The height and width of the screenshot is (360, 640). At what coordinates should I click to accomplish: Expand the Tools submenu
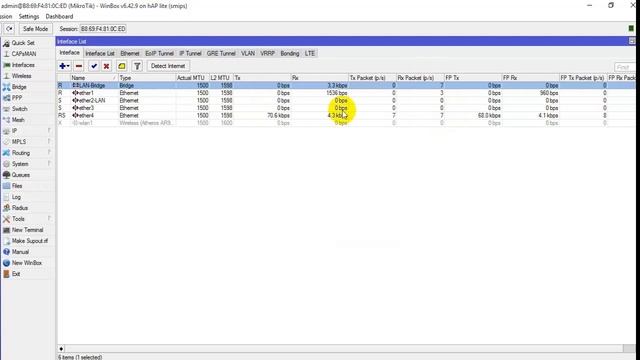click(x=27, y=219)
